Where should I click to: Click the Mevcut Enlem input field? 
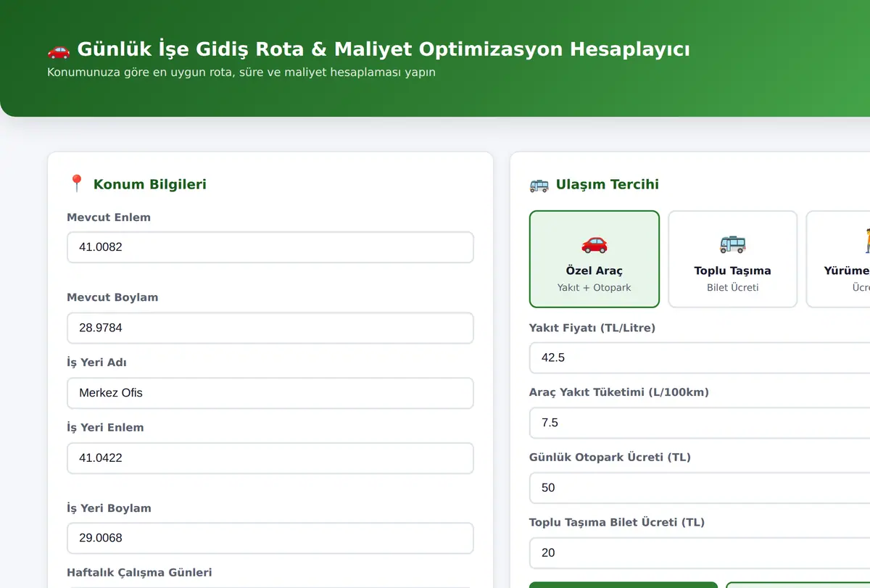pyautogui.click(x=270, y=247)
